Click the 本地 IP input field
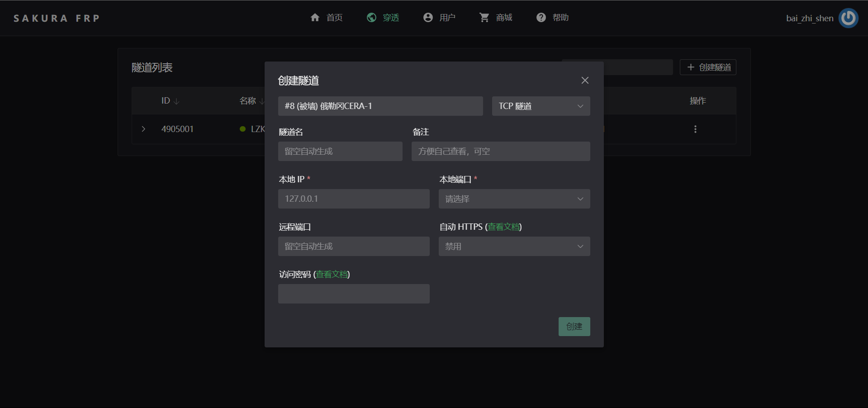Screen dimensions: 868x408 pos(354,199)
